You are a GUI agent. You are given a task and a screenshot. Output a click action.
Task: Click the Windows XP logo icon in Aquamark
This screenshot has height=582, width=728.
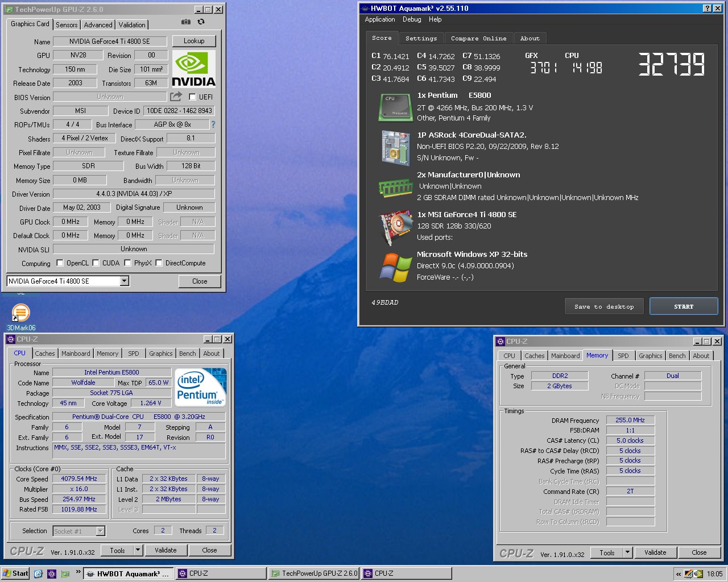click(396, 267)
